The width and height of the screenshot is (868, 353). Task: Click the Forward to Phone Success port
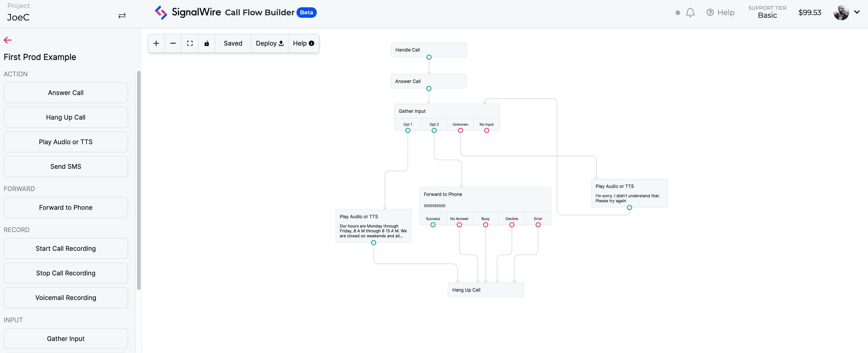(x=433, y=225)
